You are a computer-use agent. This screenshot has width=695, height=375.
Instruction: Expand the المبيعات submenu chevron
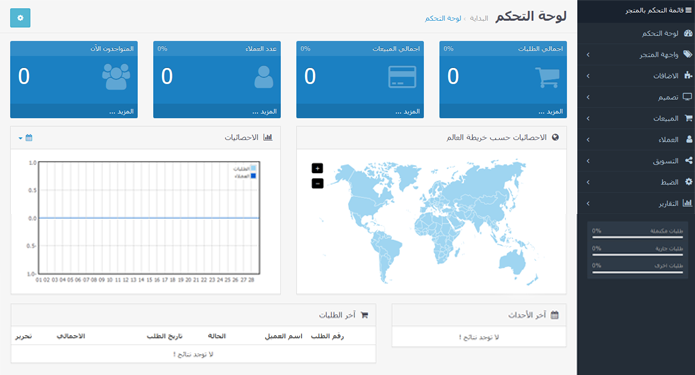(588, 118)
